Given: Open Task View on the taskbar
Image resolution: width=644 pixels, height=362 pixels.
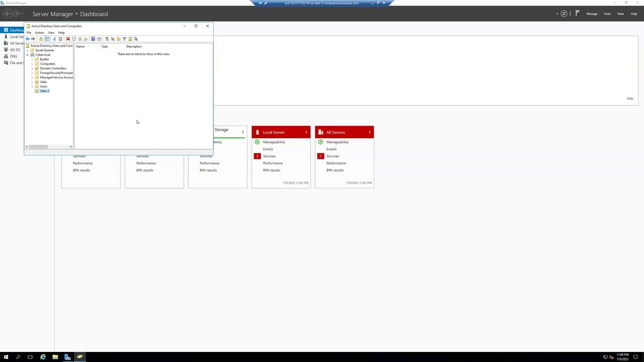Looking at the screenshot, I should 30,357.
